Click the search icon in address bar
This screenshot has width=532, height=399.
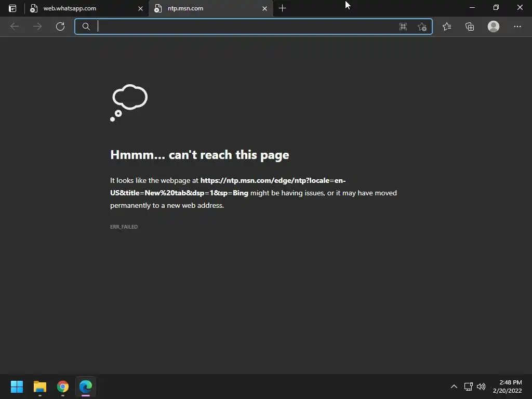(86, 26)
